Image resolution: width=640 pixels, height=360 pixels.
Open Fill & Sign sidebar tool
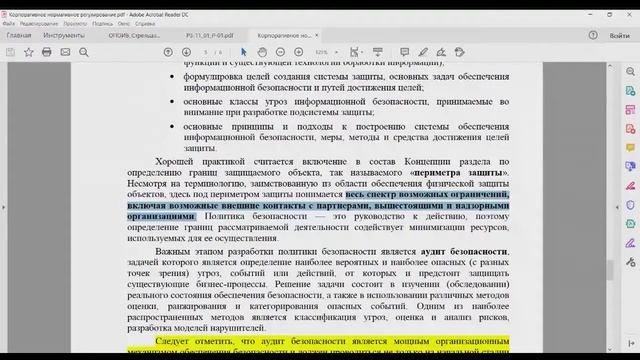(x=631, y=186)
